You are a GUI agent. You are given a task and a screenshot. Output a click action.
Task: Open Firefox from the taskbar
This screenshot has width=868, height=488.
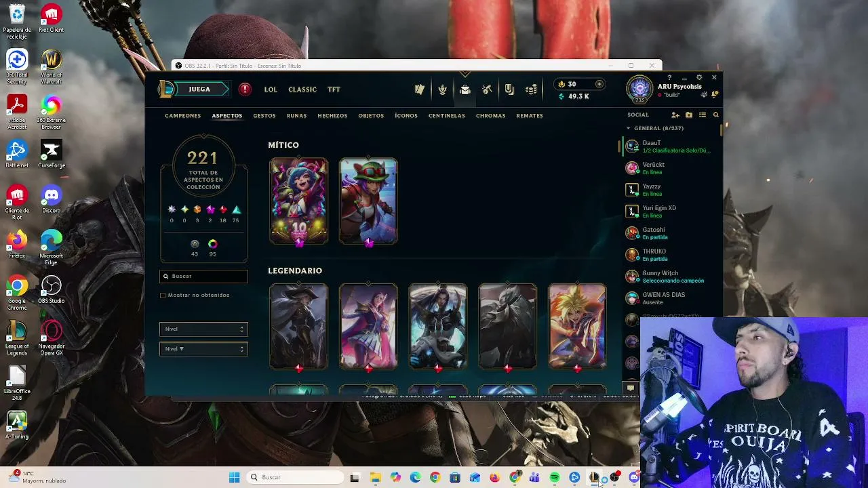494,478
